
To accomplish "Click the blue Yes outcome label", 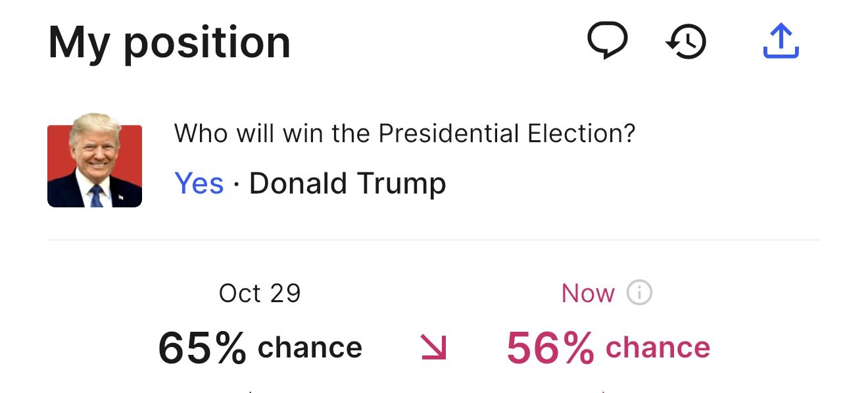I will click(199, 183).
